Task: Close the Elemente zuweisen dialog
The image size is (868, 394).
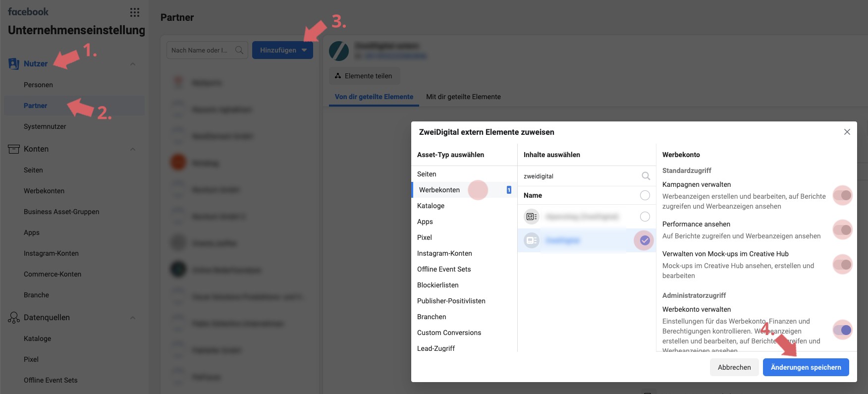Action: (x=847, y=132)
